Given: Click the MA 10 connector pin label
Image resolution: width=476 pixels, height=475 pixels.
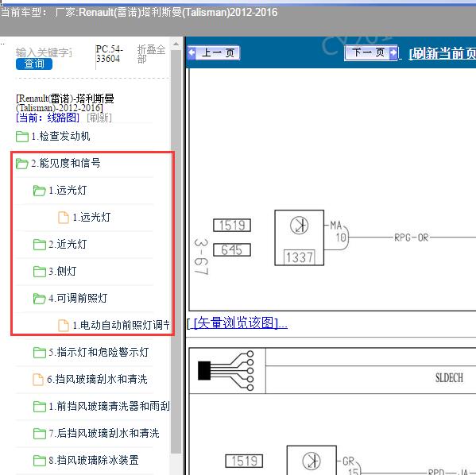Looking at the screenshot, I should (x=339, y=231).
